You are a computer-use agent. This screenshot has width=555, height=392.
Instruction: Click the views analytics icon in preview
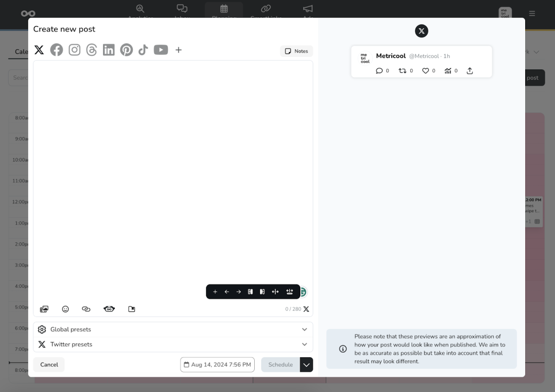pos(448,71)
